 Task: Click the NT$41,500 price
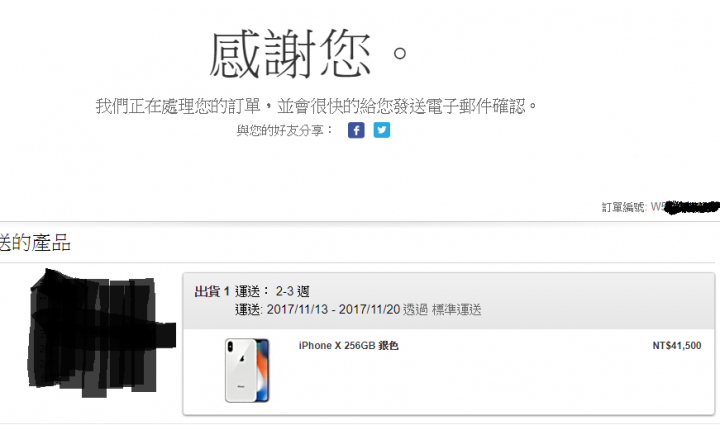[x=676, y=346]
